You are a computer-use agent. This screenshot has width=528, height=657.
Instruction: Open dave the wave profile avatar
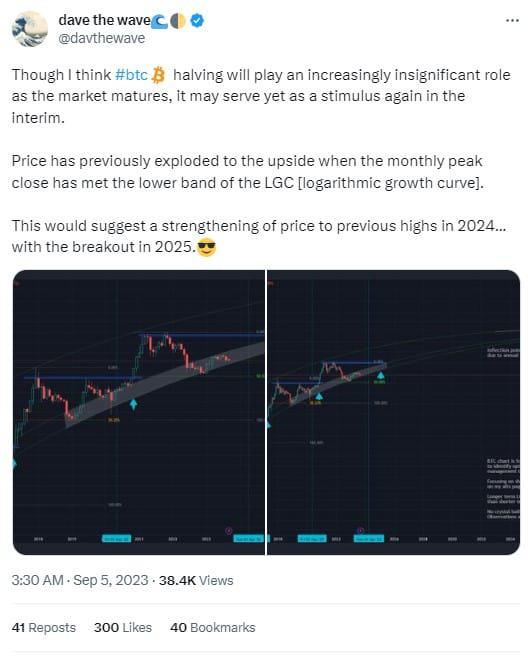[x=30, y=29]
